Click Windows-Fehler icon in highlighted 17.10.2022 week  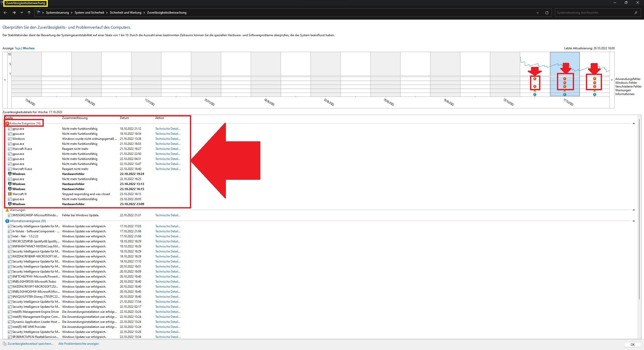coord(565,83)
